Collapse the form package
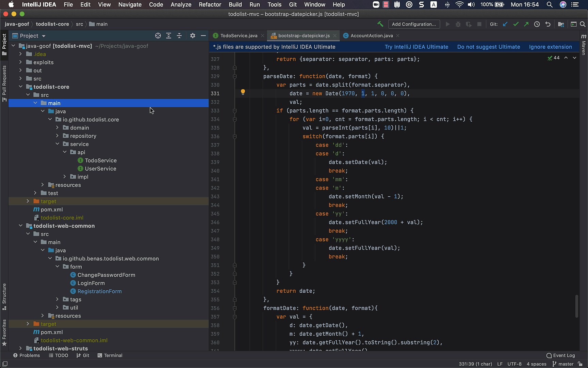 [x=57, y=266]
